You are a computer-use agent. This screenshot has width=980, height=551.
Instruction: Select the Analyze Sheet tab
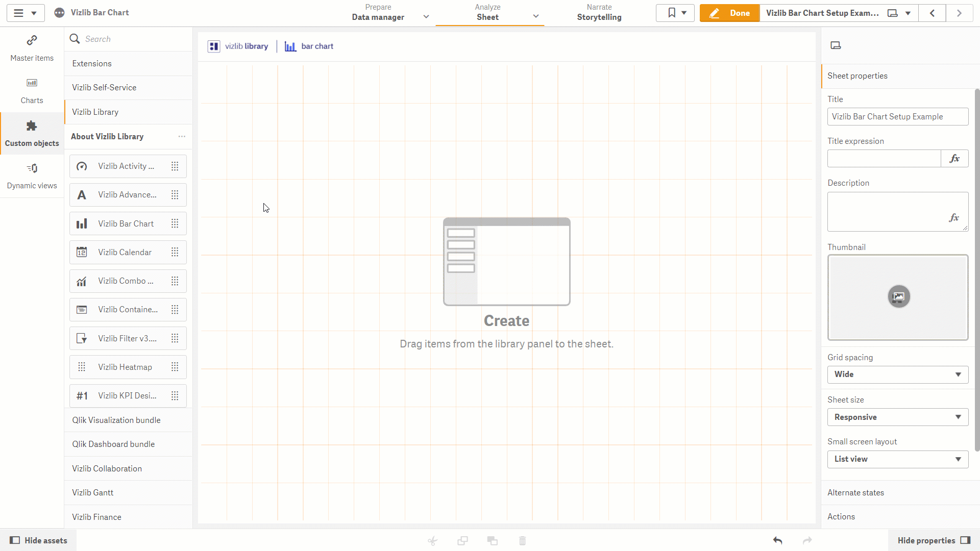(487, 13)
